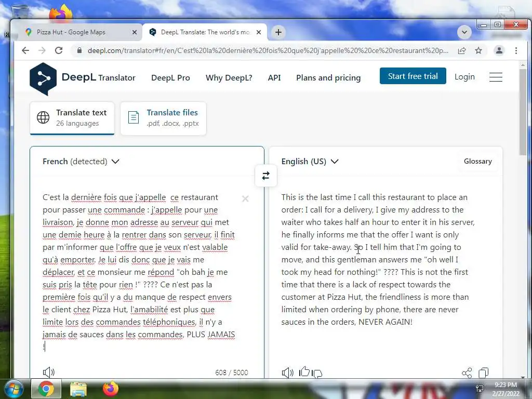Open the Glossary button
The width and height of the screenshot is (532, 399).
click(478, 161)
